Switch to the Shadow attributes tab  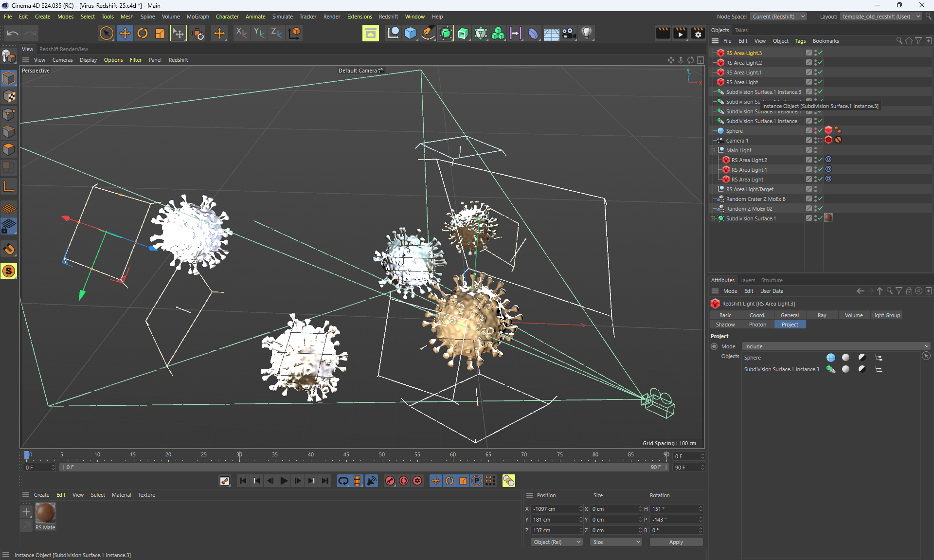(x=725, y=325)
